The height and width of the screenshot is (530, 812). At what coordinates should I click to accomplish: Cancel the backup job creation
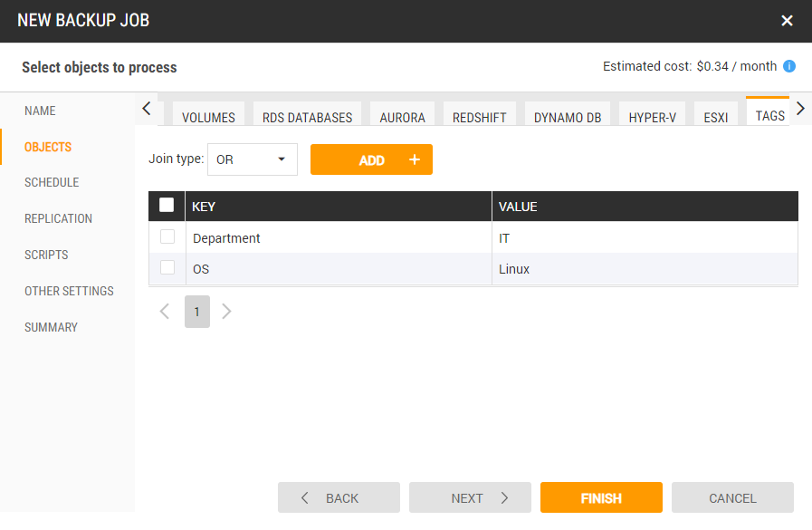coord(732,498)
